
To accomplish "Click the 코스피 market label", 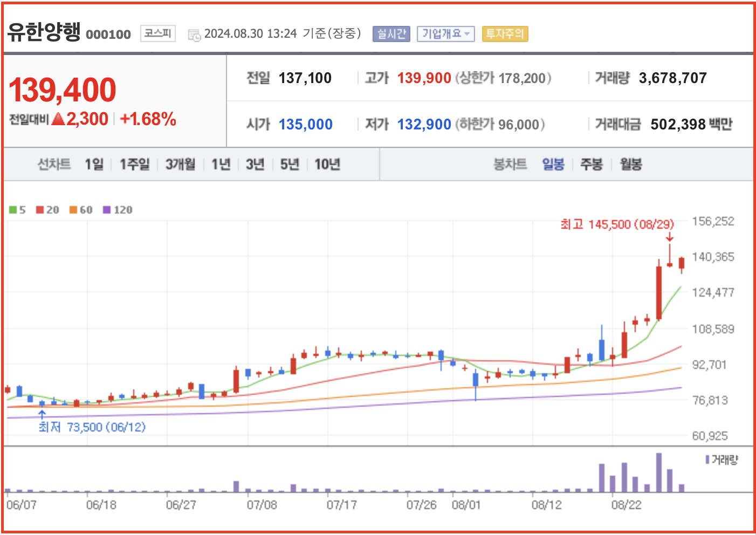I will [x=157, y=33].
